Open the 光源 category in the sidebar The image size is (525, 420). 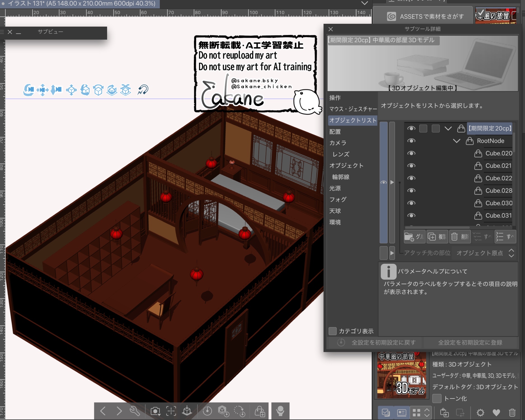(x=335, y=188)
